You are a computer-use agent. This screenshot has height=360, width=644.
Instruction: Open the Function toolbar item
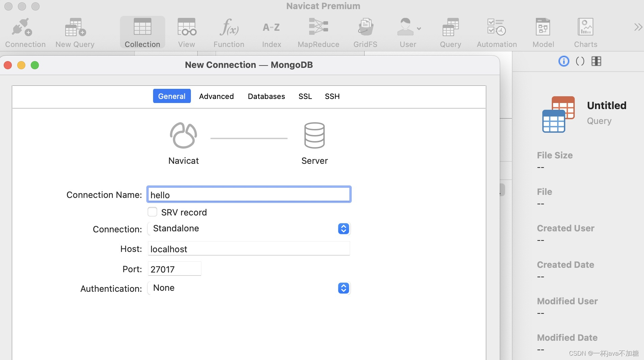click(x=229, y=33)
